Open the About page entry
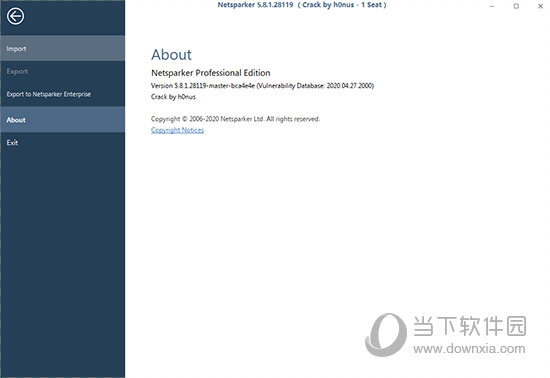 tap(62, 120)
